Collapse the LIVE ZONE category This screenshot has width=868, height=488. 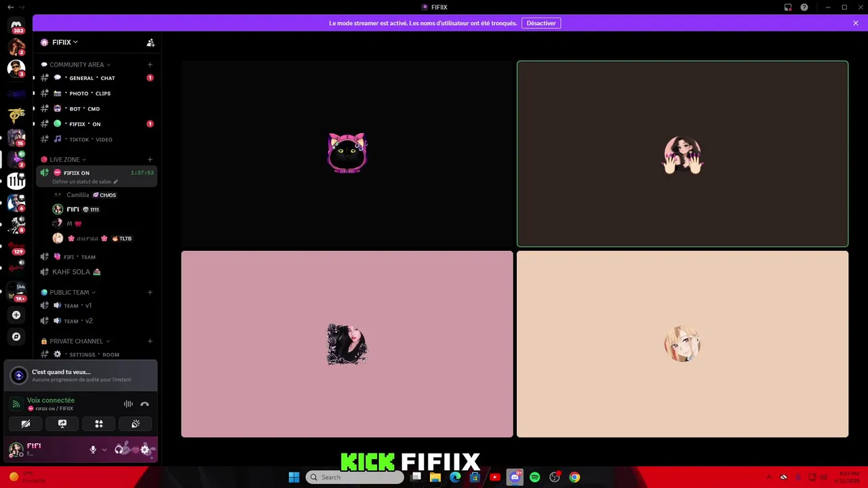click(x=64, y=159)
